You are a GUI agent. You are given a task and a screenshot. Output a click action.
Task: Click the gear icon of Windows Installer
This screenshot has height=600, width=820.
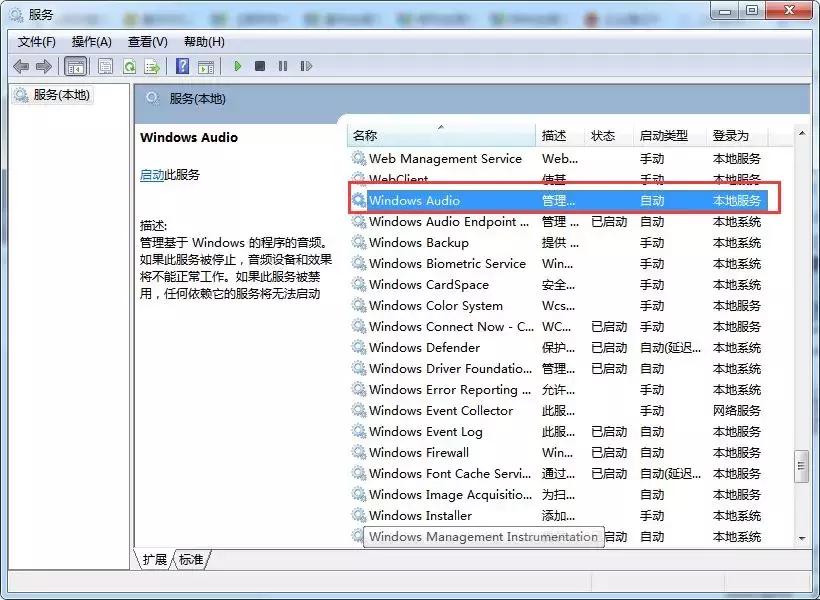(x=359, y=515)
